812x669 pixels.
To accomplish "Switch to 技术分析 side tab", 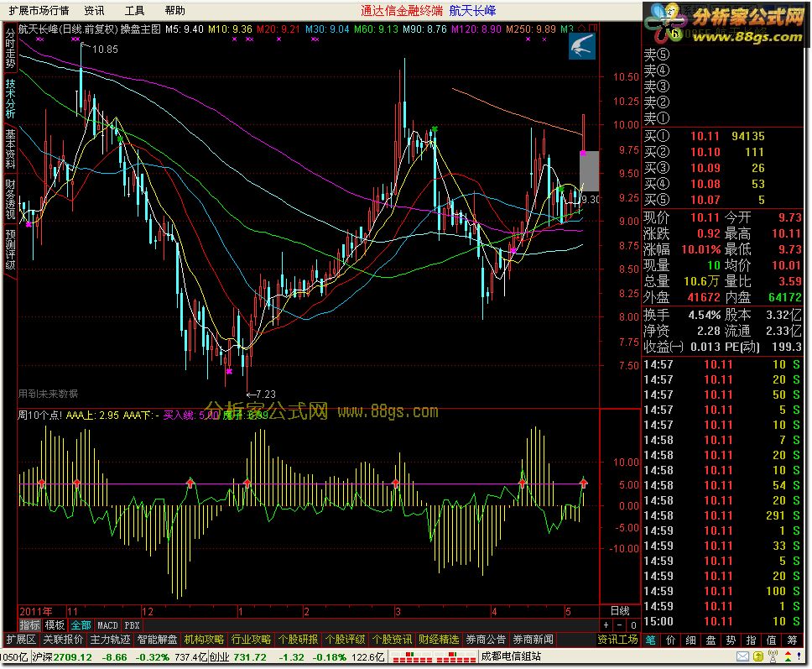I will tap(10, 99).
